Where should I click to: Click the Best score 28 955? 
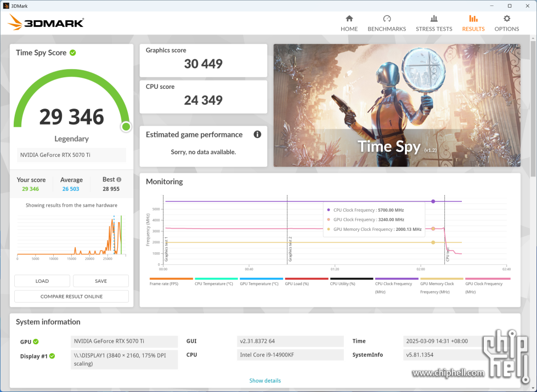(111, 189)
